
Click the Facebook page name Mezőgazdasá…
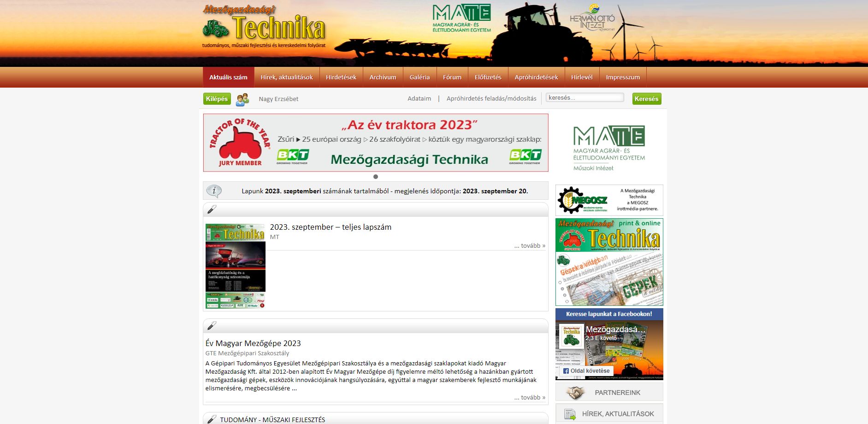(x=615, y=329)
